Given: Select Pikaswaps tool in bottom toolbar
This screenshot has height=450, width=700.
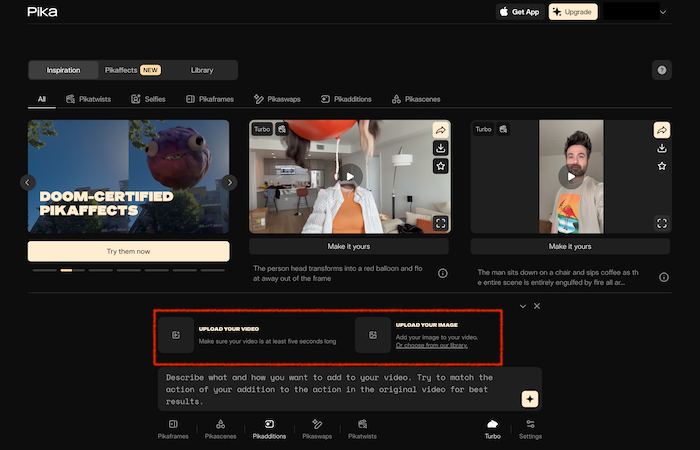Looking at the screenshot, I should (317, 429).
